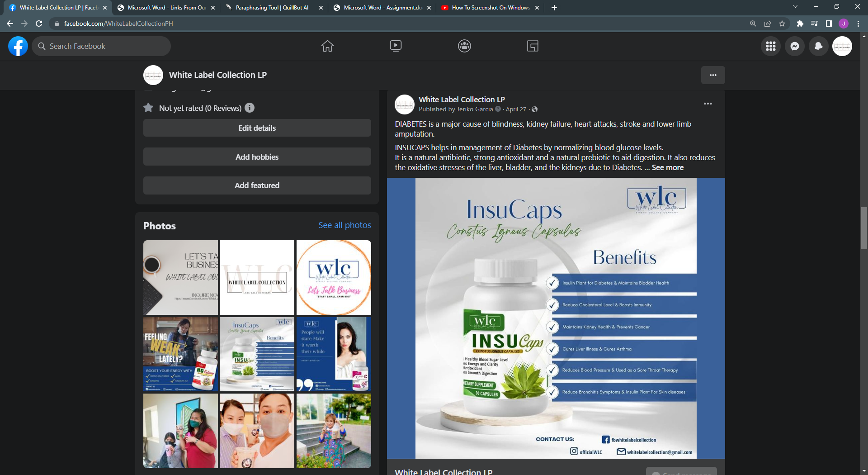Click the page vertical scrollbar thumb
This screenshot has height=475, width=868.
[864, 228]
